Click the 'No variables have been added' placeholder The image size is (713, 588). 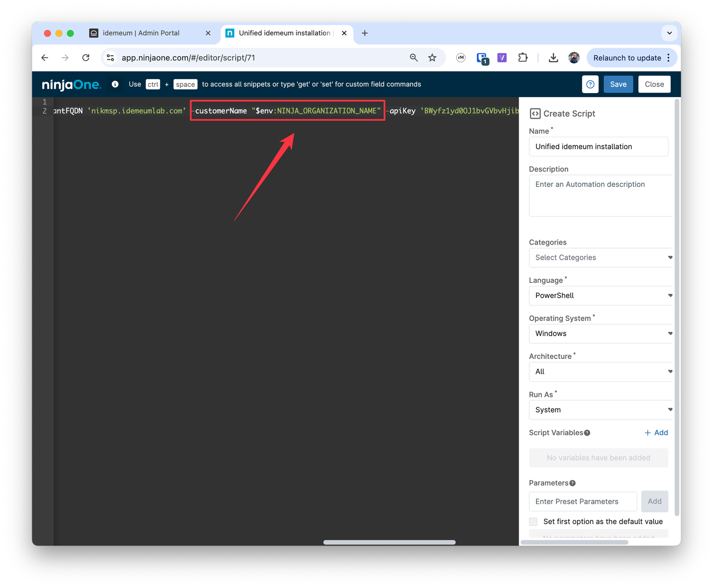click(x=598, y=458)
